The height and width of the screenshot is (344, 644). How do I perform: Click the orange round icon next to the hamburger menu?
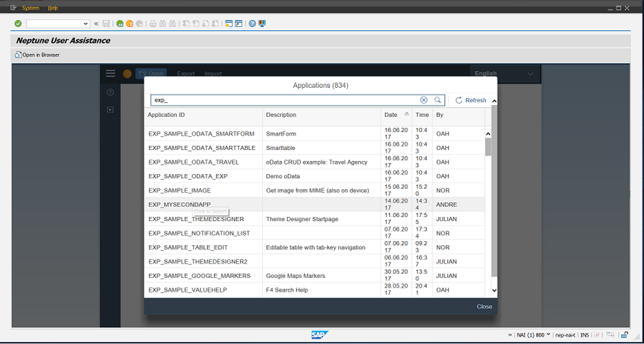pos(128,74)
